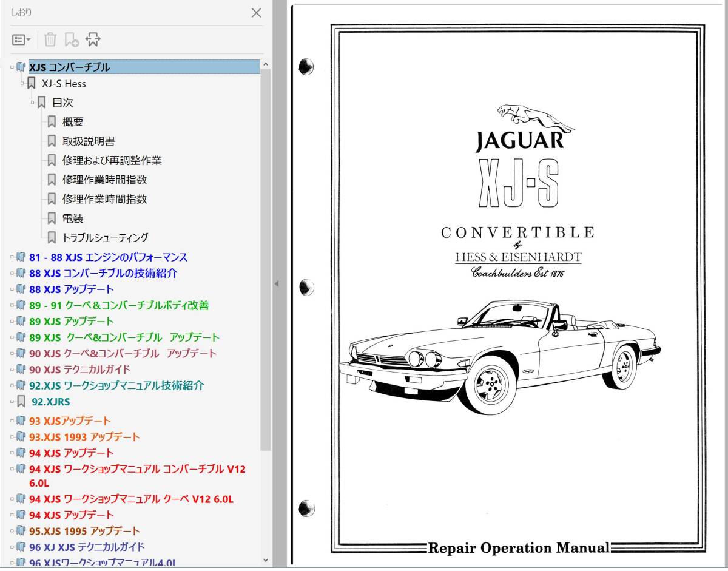Screen dimensions: 728x571
Task: Open 96 XJ XJS テクニカルガイド bookmark
Action: click(87, 547)
